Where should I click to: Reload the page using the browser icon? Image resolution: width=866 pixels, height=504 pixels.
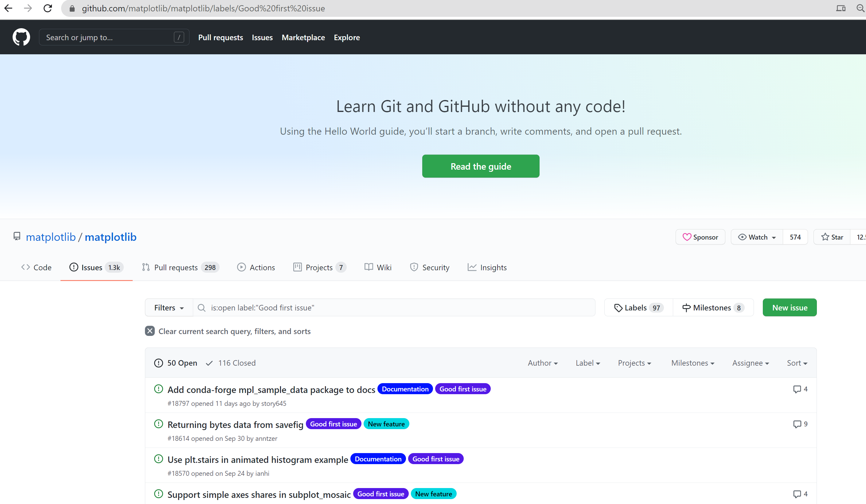(x=48, y=8)
